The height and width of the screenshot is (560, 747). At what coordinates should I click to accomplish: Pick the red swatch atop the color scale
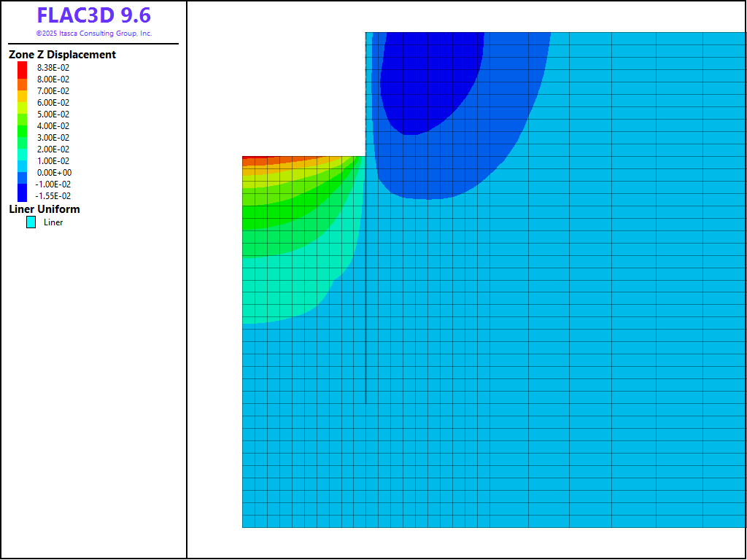point(22,68)
